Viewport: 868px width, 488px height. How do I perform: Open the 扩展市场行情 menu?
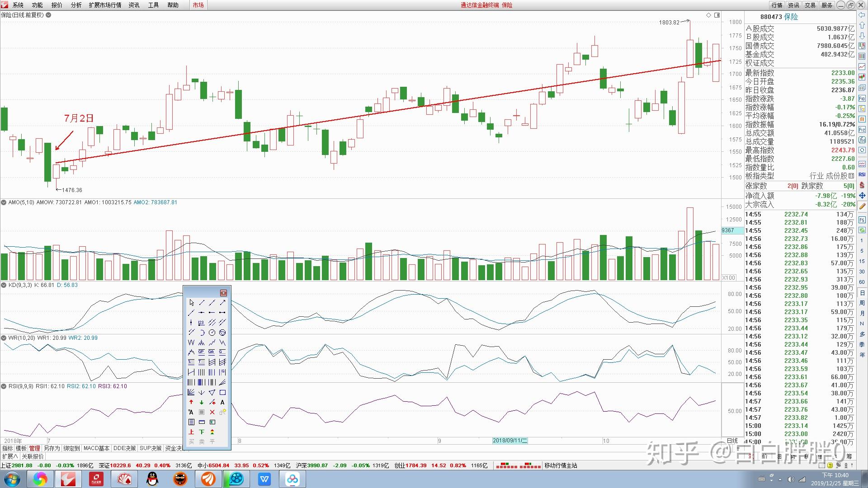[105, 5]
